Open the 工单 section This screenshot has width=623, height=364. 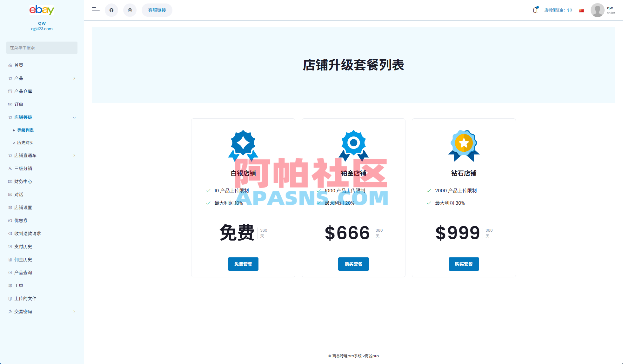click(x=18, y=285)
